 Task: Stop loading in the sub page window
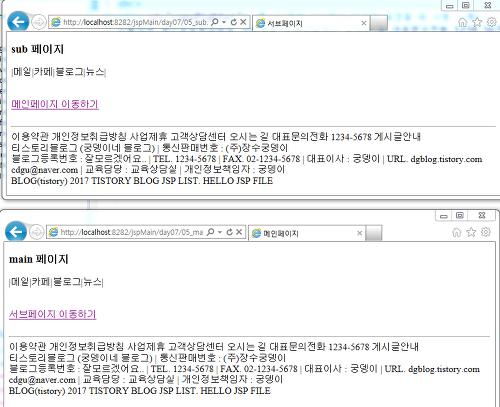click(243, 22)
